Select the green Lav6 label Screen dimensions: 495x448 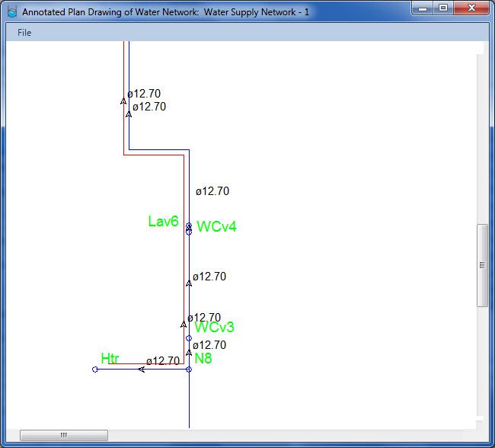point(163,222)
